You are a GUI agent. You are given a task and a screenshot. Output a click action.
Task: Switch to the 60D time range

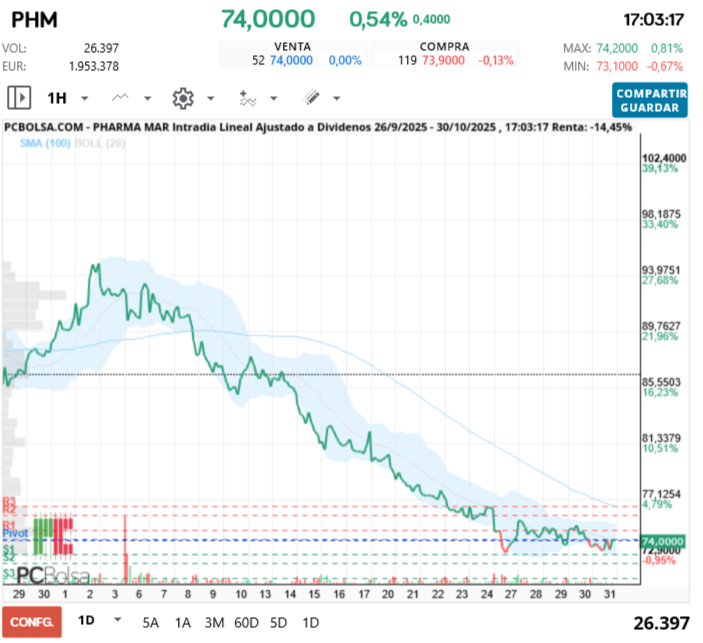[x=246, y=623]
